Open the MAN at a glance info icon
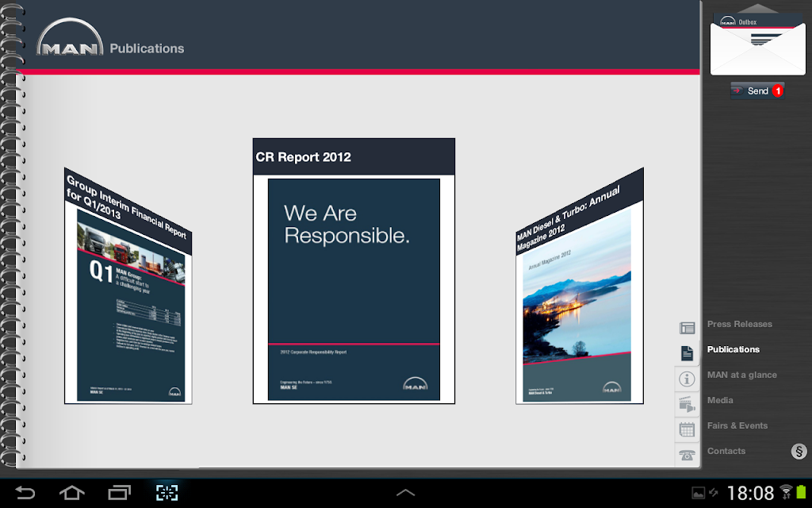 coord(687,379)
